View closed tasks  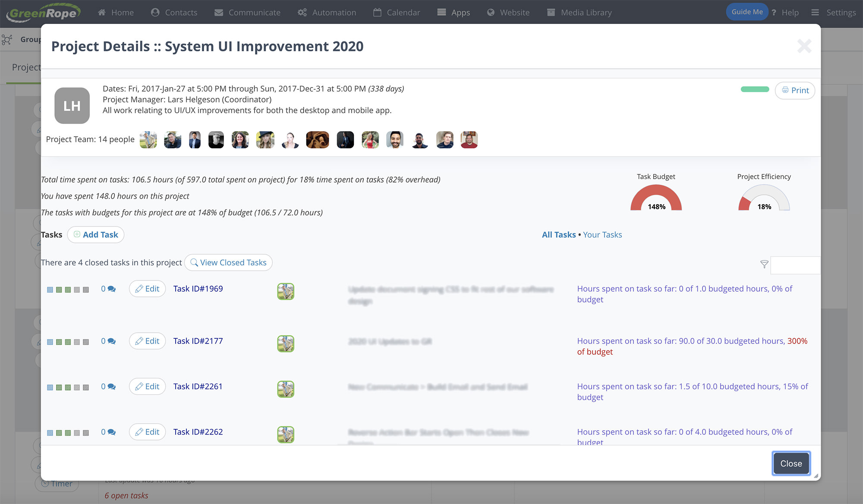(228, 262)
